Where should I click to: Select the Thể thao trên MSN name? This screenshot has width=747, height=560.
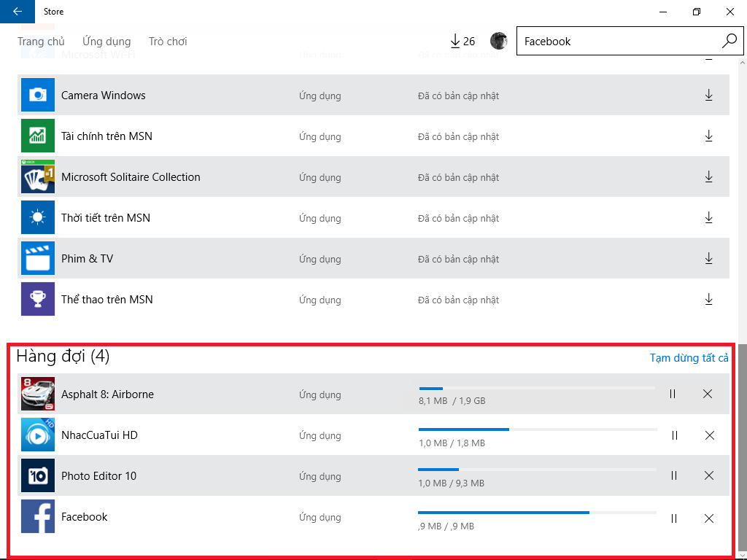[x=107, y=300]
